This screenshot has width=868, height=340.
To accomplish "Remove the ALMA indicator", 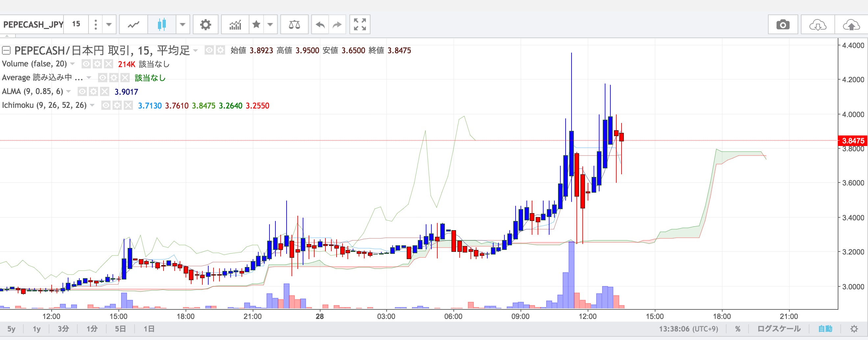I will (x=104, y=91).
